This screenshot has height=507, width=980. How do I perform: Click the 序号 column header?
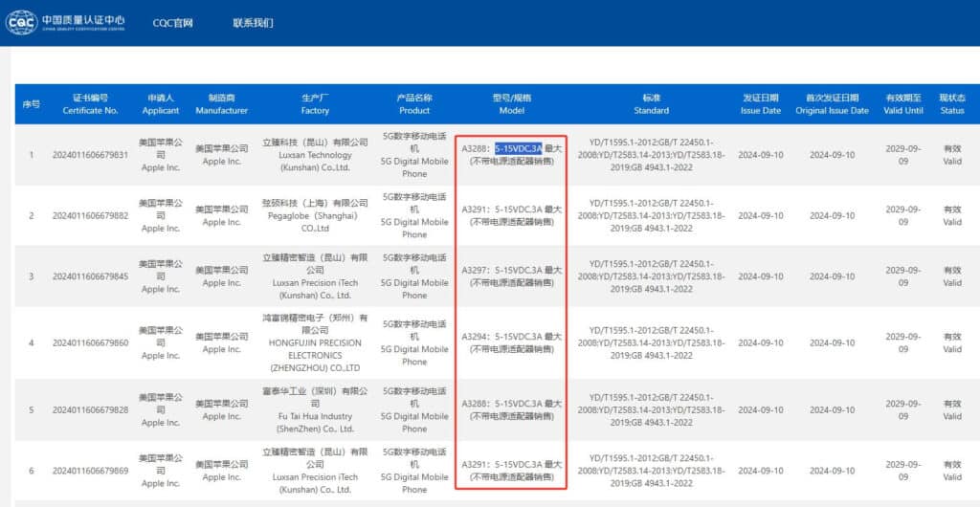[x=32, y=104]
